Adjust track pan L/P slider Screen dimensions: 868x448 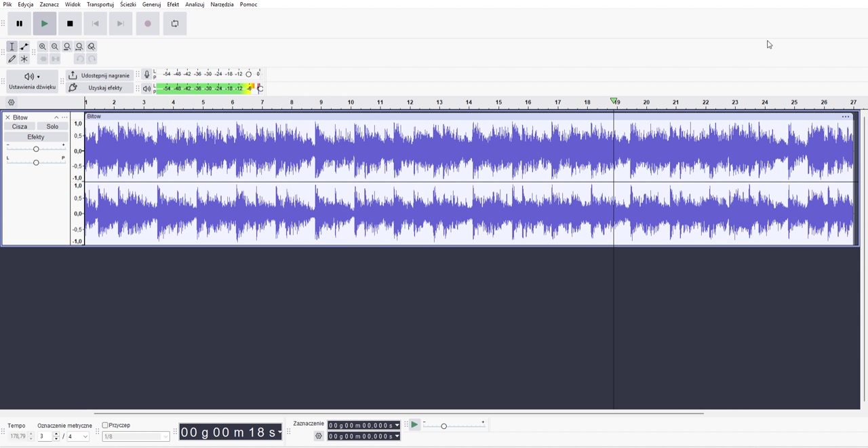point(36,162)
